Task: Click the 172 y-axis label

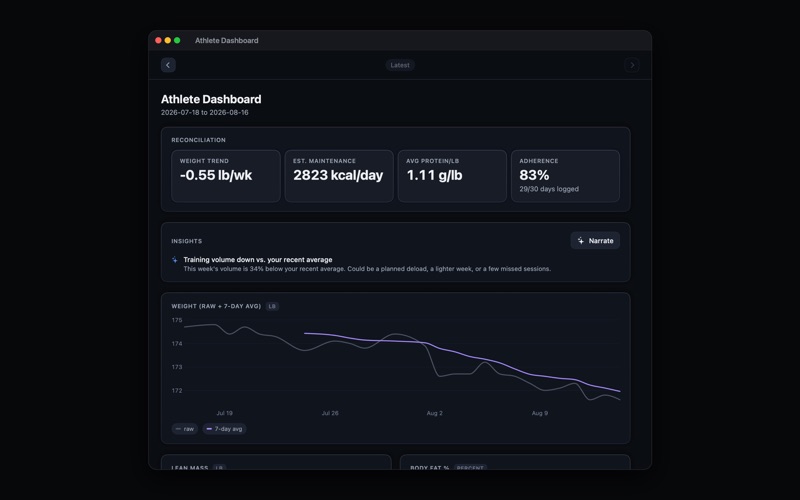Action: pos(177,390)
